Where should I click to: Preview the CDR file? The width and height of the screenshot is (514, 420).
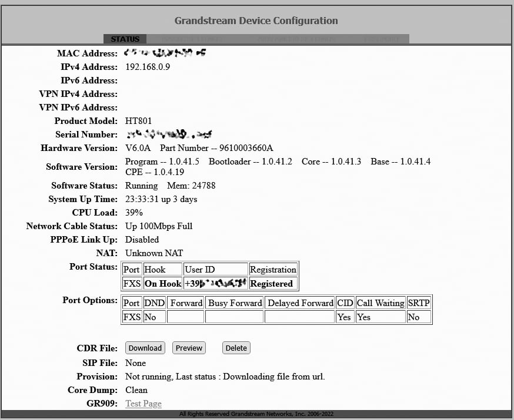pos(189,348)
